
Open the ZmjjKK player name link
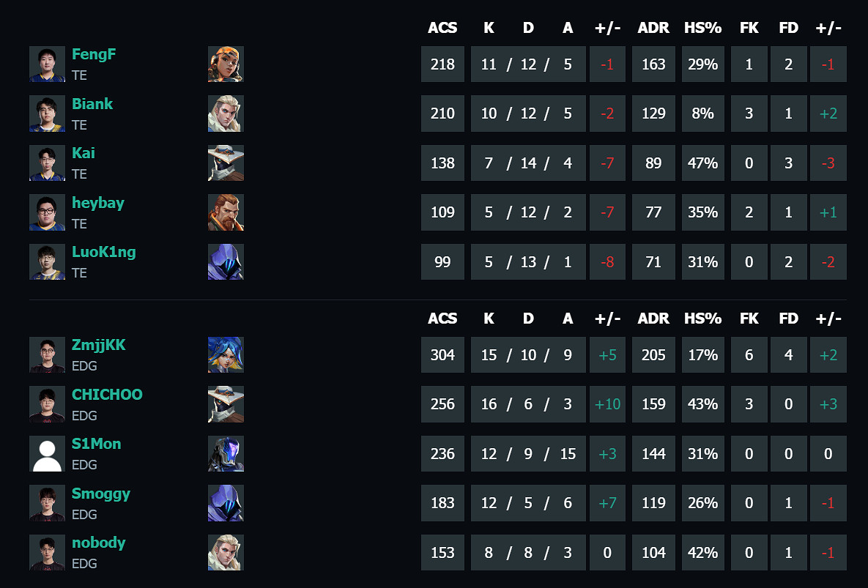(98, 345)
